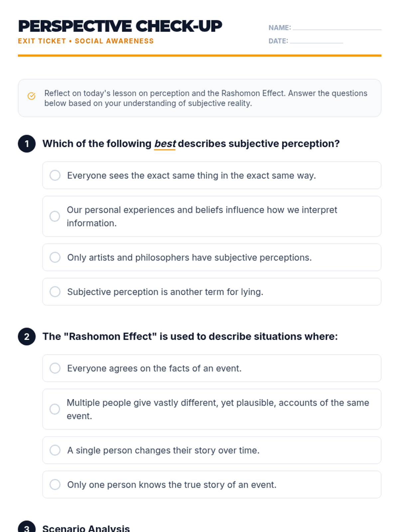This screenshot has height=532, width=399.
Task: Click the Name input line
Action: pyautogui.click(x=336, y=27)
